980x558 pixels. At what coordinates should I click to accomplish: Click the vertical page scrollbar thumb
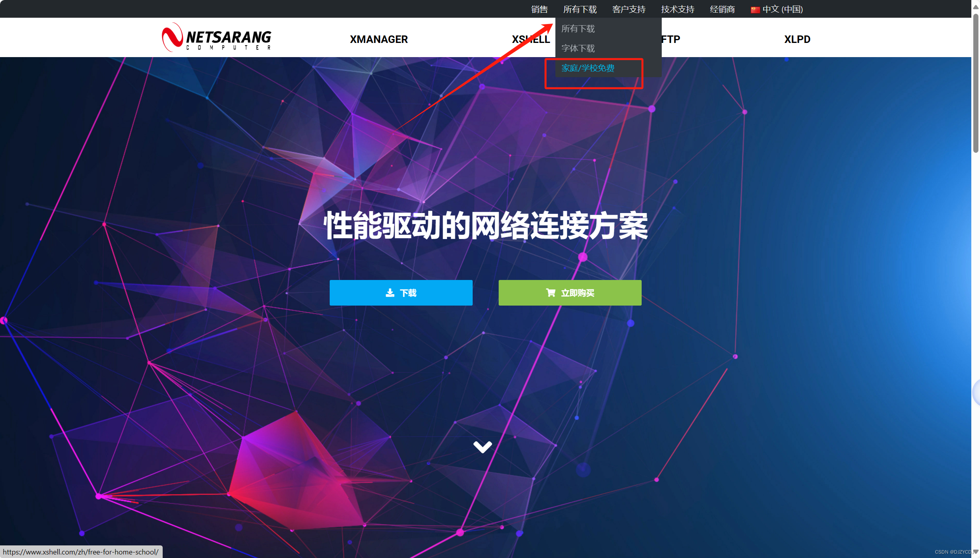pos(975,83)
